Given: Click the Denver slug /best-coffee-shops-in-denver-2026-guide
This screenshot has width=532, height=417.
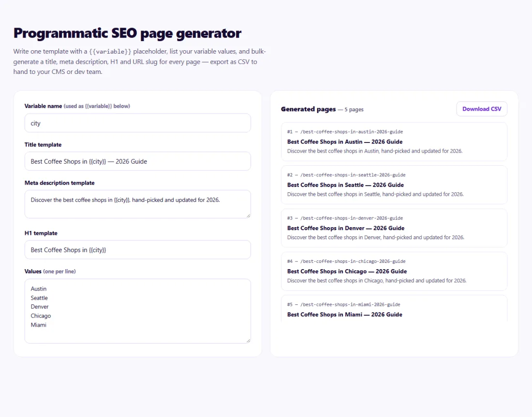Looking at the screenshot, I should (352, 218).
